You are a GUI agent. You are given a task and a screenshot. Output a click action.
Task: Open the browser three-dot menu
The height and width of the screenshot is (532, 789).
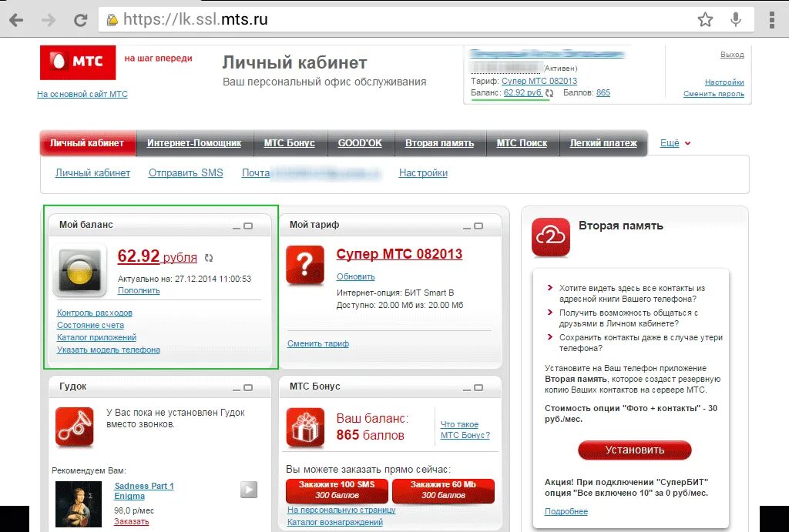pos(772,19)
